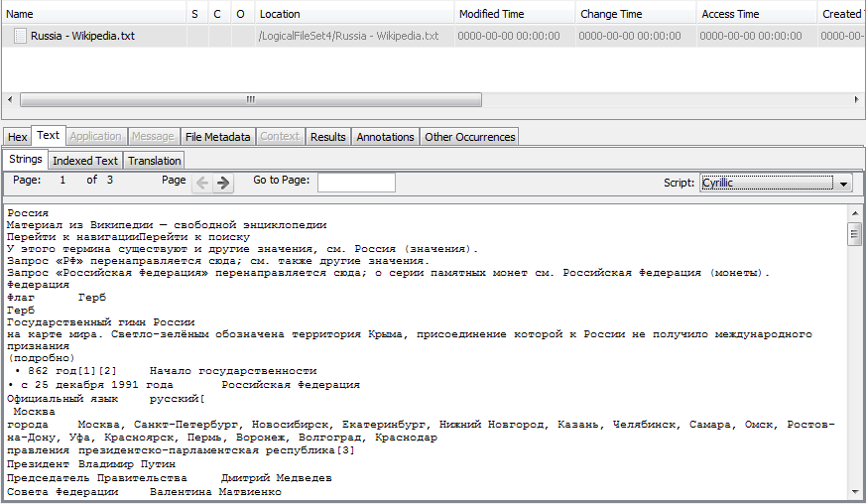Switch to the Text tab
The image size is (866, 504).
pos(48,135)
